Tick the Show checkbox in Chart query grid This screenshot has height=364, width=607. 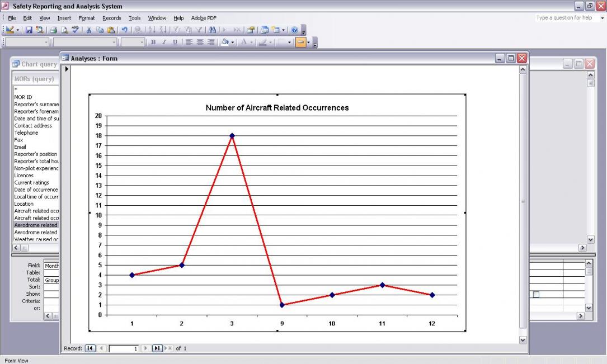point(536,294)
